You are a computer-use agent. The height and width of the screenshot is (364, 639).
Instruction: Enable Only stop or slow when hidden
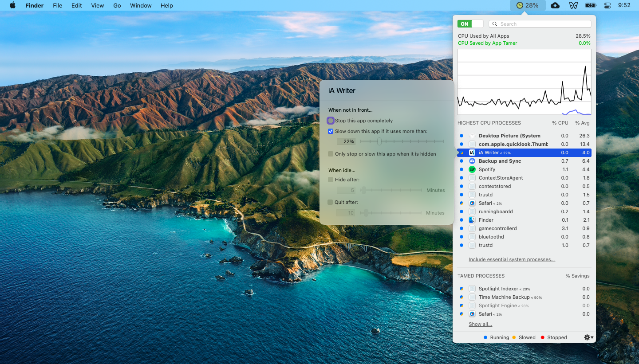click(x=331, y=154)
